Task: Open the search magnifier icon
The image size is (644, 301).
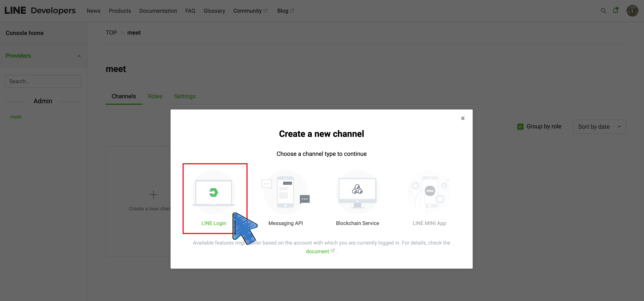Action: pyautogui.click(x=603, y=11)
